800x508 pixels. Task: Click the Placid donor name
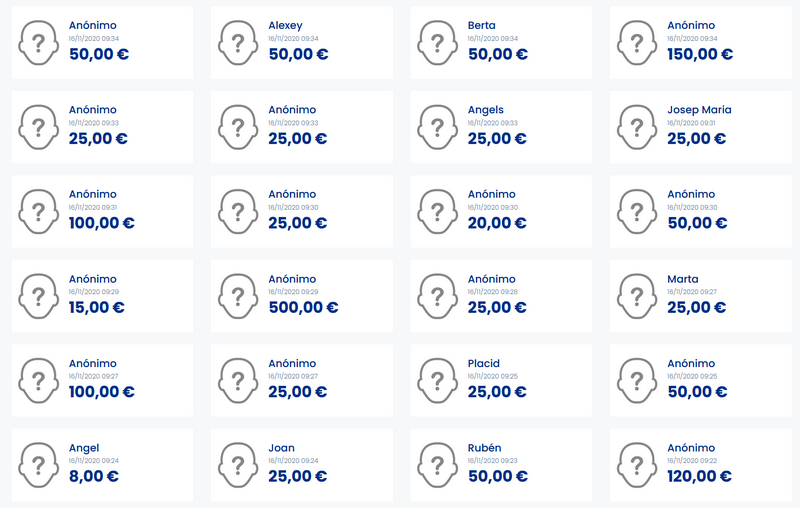483,364
